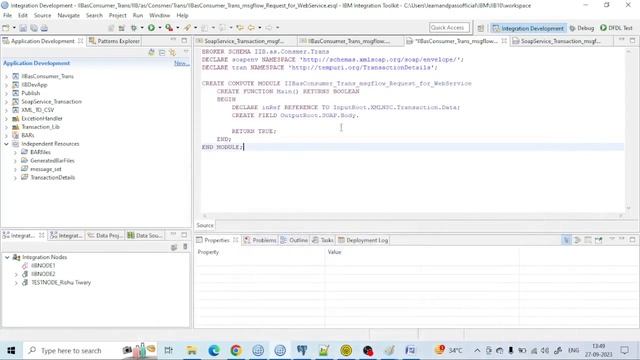This screenshot has width=640, height=360.
Task: Switch to the Patterns Explorer tab
Action: tap(114, 41)
